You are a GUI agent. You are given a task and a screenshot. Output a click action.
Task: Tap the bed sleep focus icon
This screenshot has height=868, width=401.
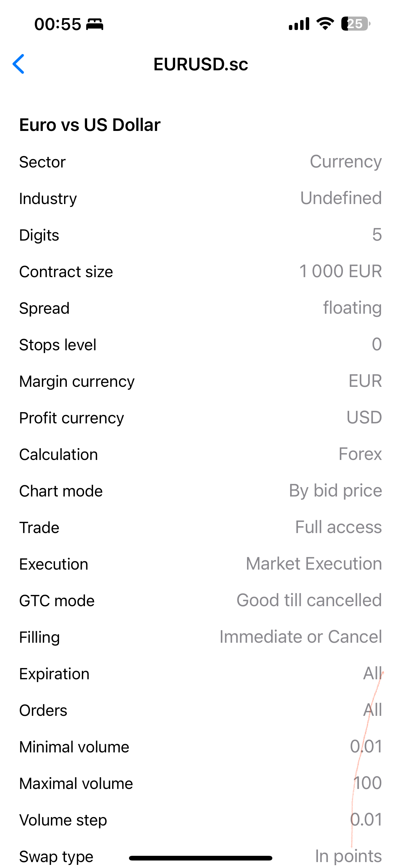point(95,24)
